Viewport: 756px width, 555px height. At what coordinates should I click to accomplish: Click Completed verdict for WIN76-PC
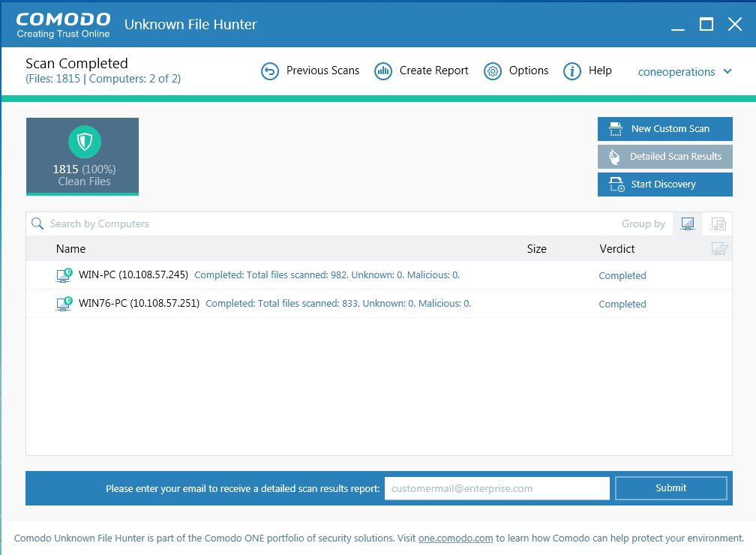pyautogui.click(x=622, y=304)
